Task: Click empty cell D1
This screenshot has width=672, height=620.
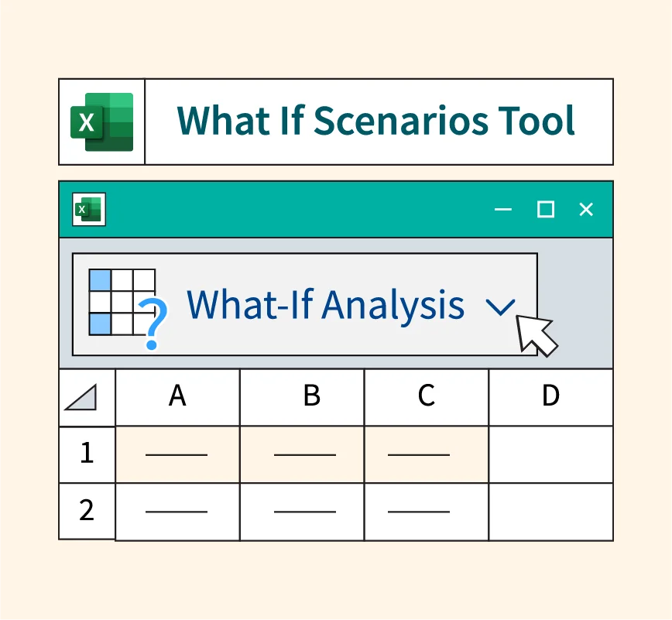Action: point(550,454)
